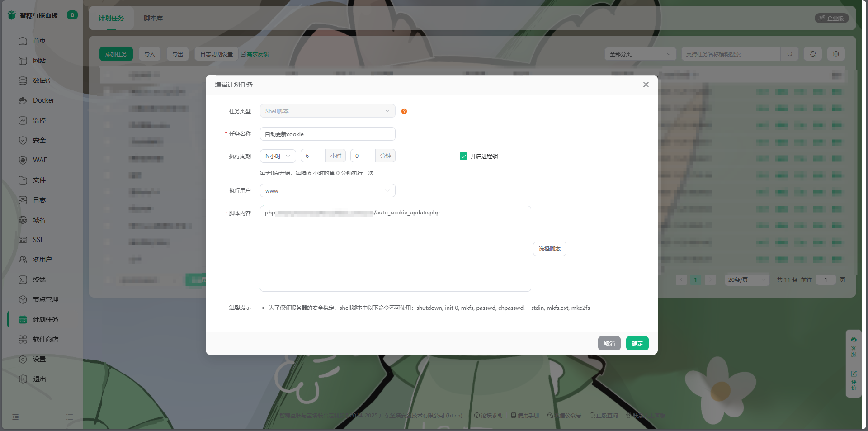The height and width of the screenshot is (431, 868).
Task: Open customer service floating icon
Action: click(854, 346)
